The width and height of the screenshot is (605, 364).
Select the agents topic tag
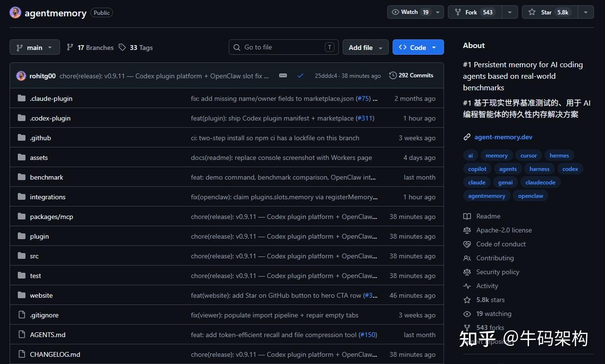click(x=508, y=169)
